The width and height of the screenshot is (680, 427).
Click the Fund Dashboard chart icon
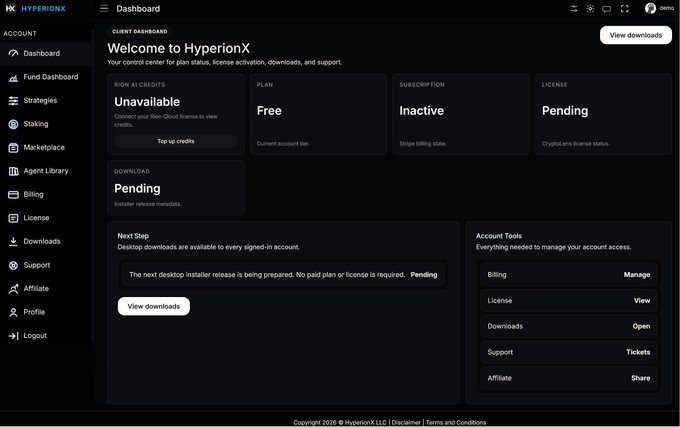(13, 78)
